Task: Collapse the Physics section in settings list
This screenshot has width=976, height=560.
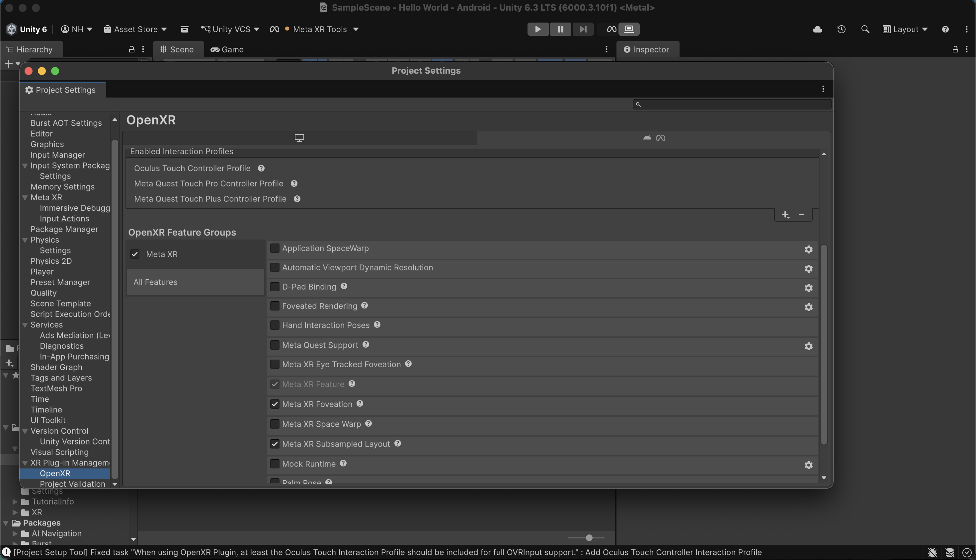Action: coord(25,240)
